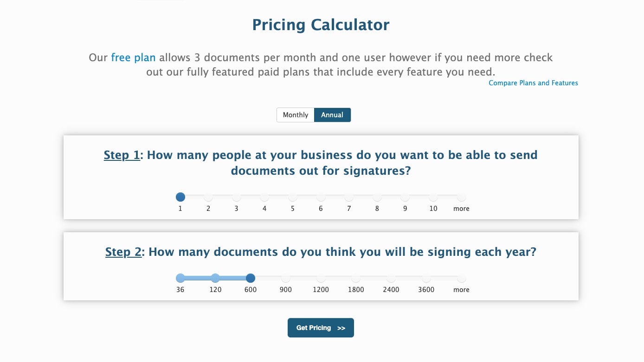Set documents slider to 3600
This screenshot has width=644, height=362.
426,279
